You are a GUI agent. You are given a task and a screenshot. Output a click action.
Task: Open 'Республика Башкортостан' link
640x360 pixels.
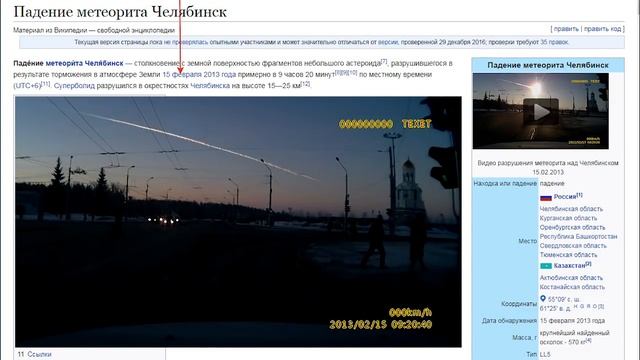(578, 237)
